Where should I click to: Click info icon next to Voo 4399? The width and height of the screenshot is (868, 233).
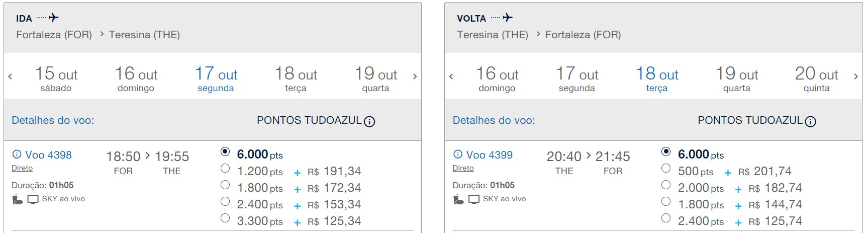(458, 154)
